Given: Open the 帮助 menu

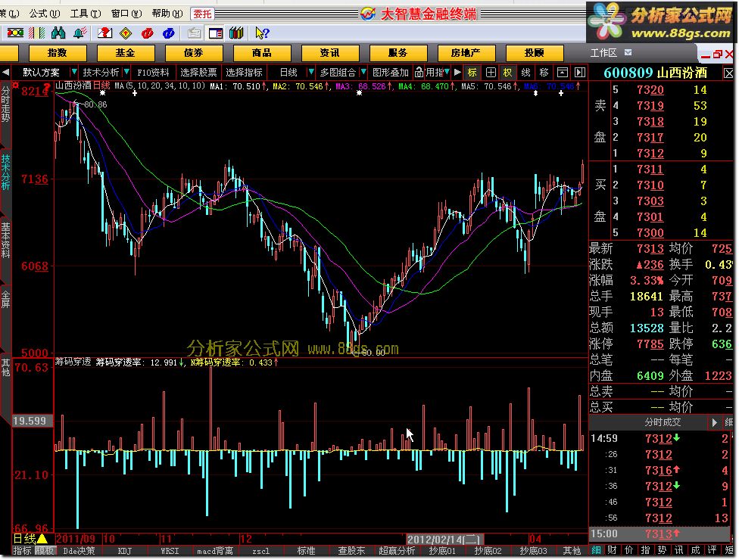Looking at the screenshot, I should coord(167,14).
